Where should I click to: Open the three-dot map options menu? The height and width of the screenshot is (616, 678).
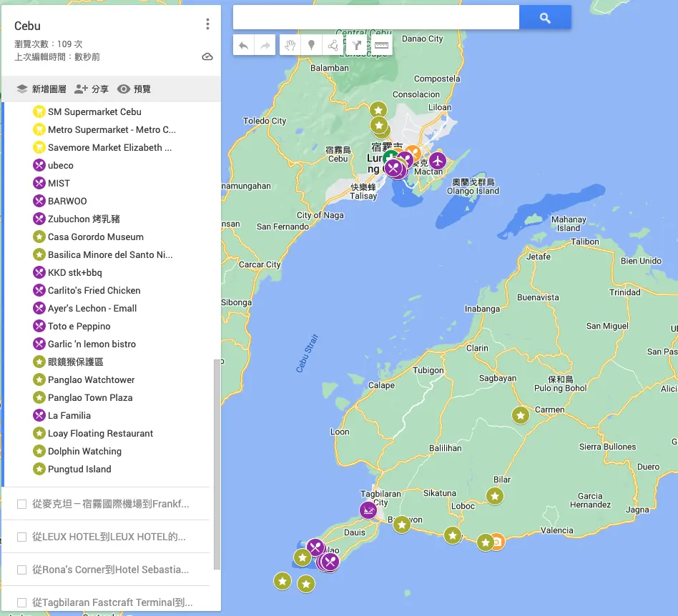207,25
